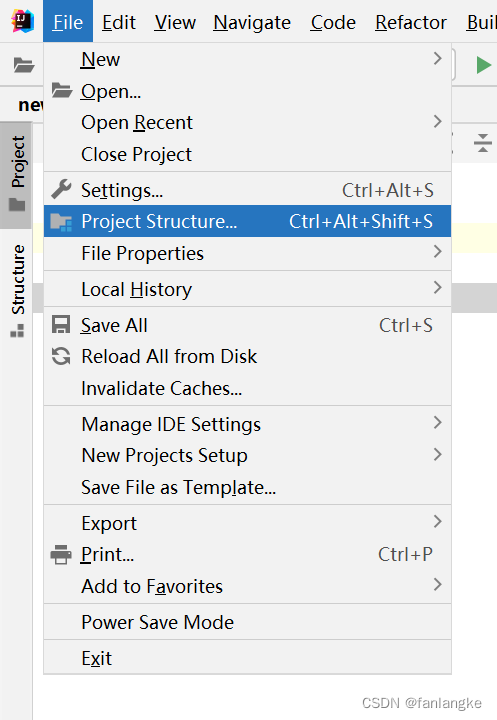The height and width of the screenshot is (720, 497).
Task: Open the Edit menu
Action: (x=119, y=22)
